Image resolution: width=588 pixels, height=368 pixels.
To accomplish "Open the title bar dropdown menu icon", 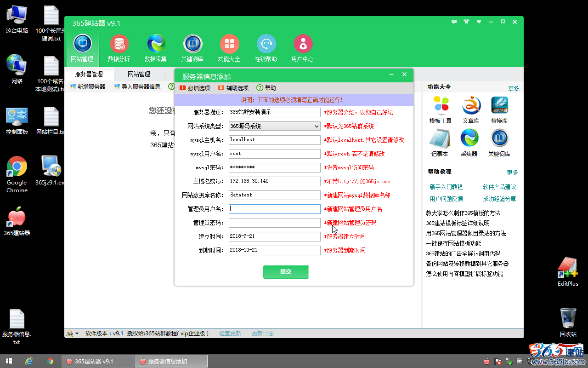I will tap(479, 22).
